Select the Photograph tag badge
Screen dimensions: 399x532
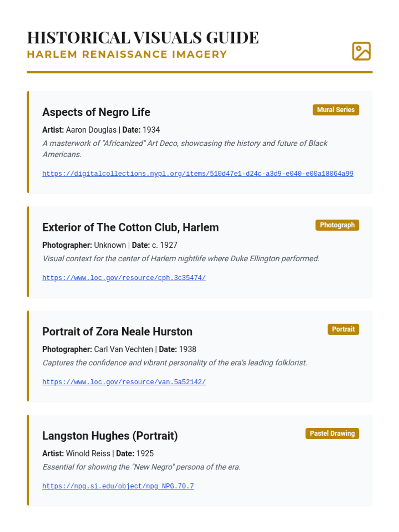[337, 225]
